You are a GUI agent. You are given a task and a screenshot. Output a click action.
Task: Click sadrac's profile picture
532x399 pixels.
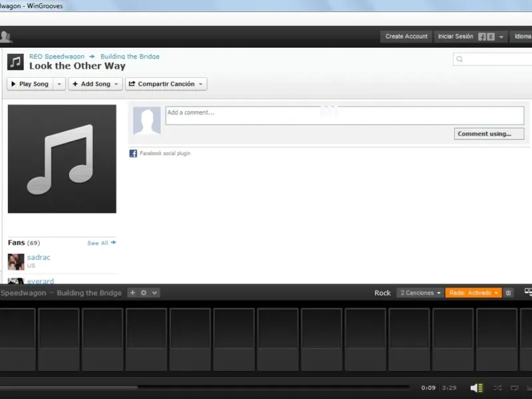tap(16, 262)
